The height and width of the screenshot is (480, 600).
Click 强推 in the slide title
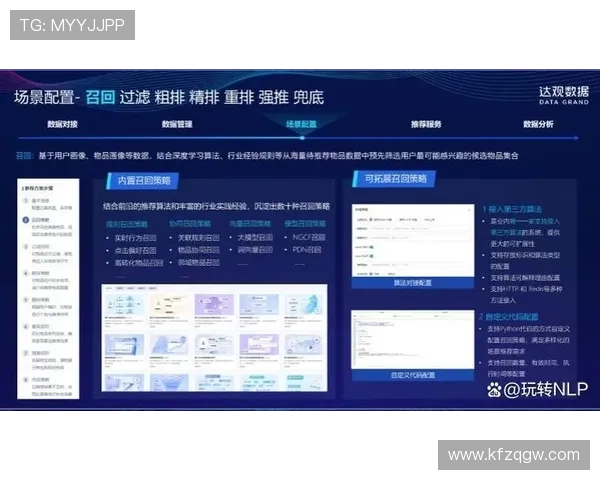(274, 97)
